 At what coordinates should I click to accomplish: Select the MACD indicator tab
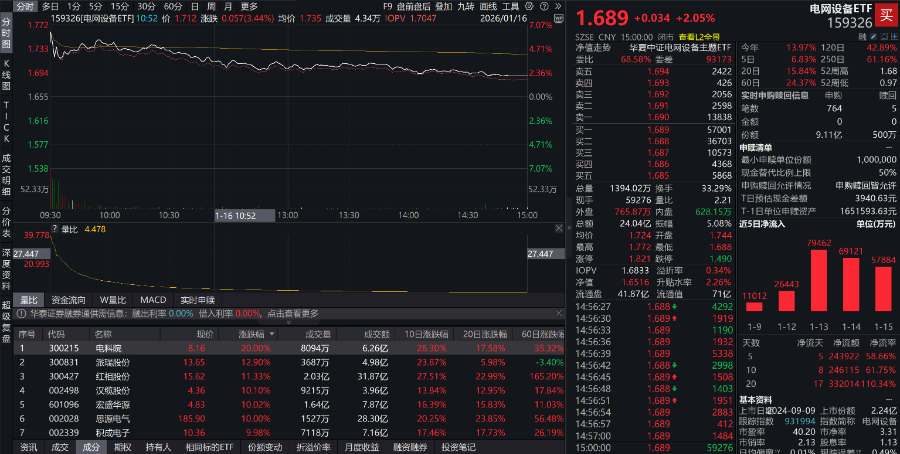(153, 300)
